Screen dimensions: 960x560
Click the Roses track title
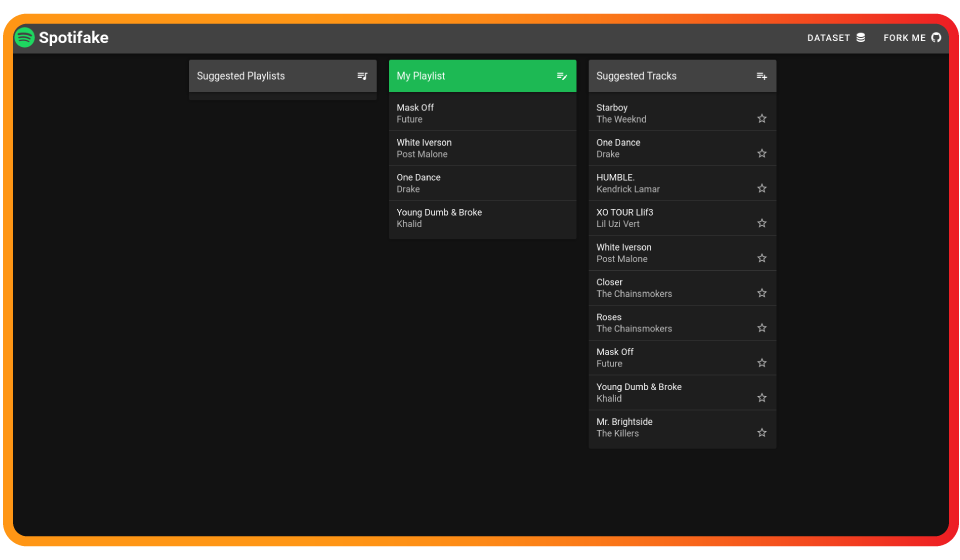click(x=609, y=317)
